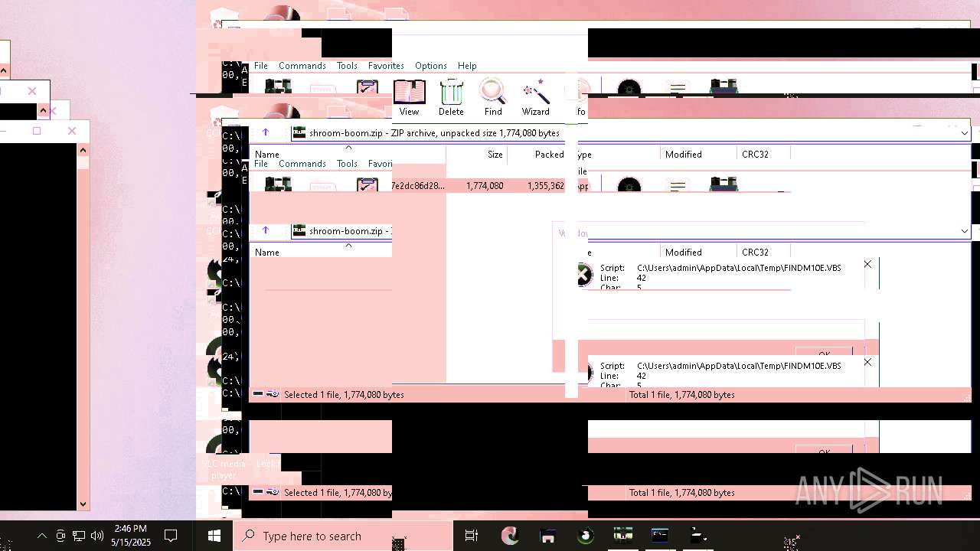
Task: Launch the Wizard wand tool
Action: (536, 97)
